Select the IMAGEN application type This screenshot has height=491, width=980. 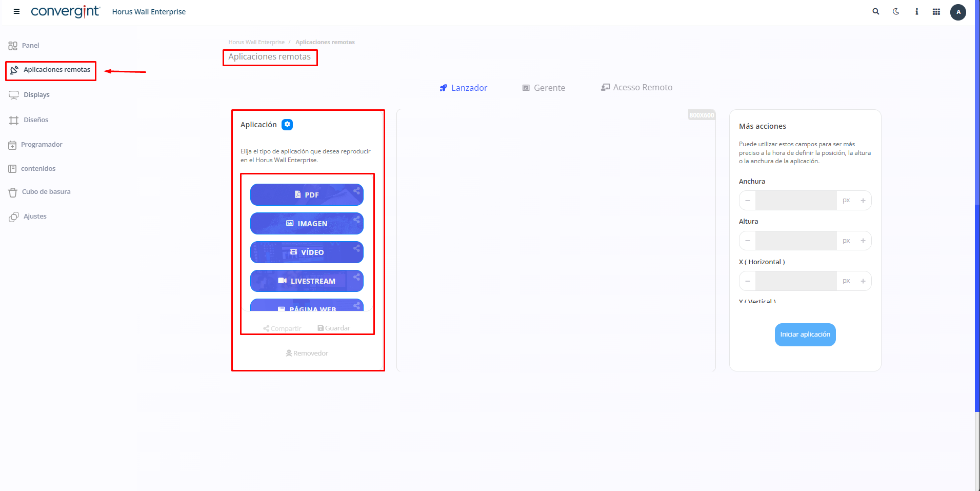[x=307, y=224]
